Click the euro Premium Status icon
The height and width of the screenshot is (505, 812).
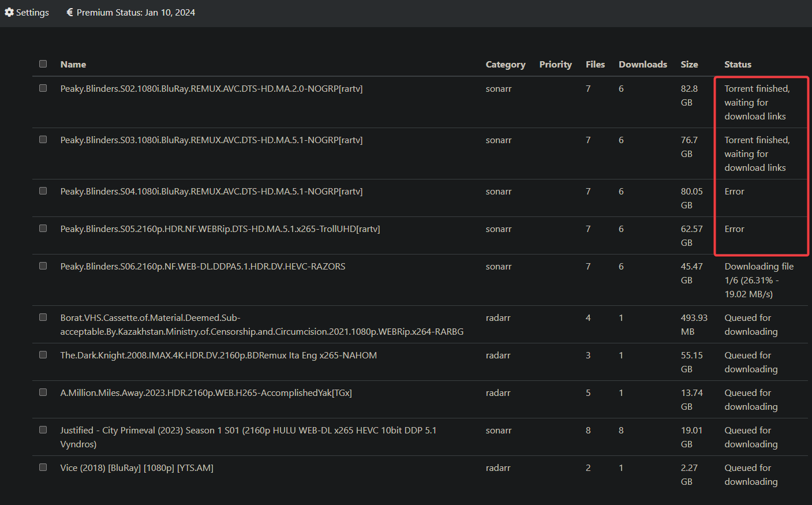tap(69, 12)
